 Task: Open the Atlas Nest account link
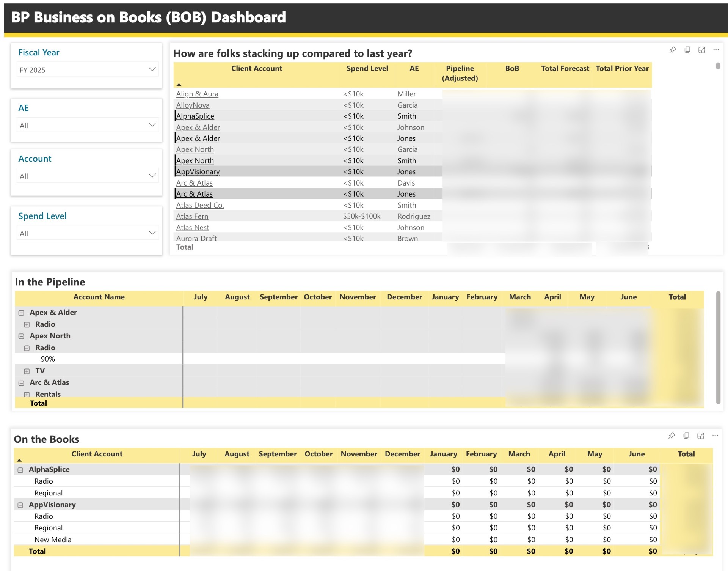point(193,227)
